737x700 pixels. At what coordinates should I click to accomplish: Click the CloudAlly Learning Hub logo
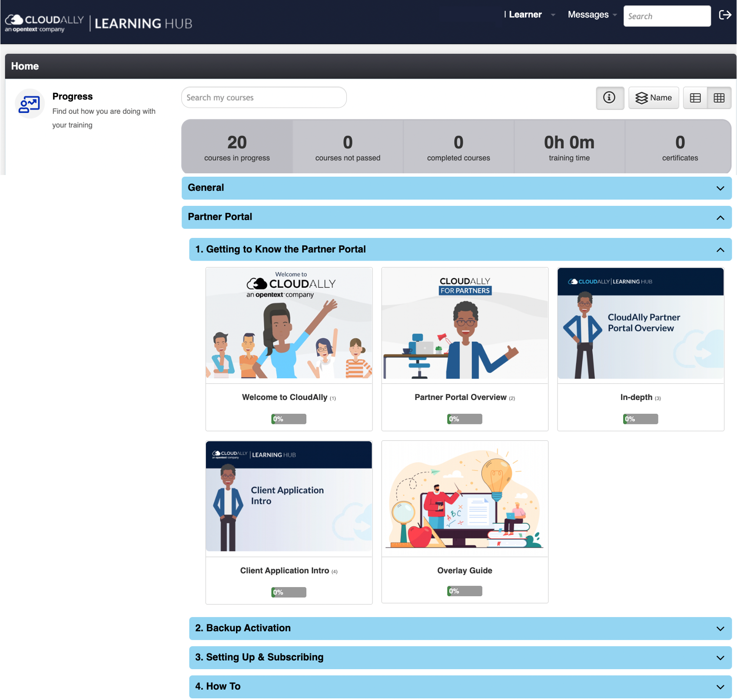pos(98,23)
